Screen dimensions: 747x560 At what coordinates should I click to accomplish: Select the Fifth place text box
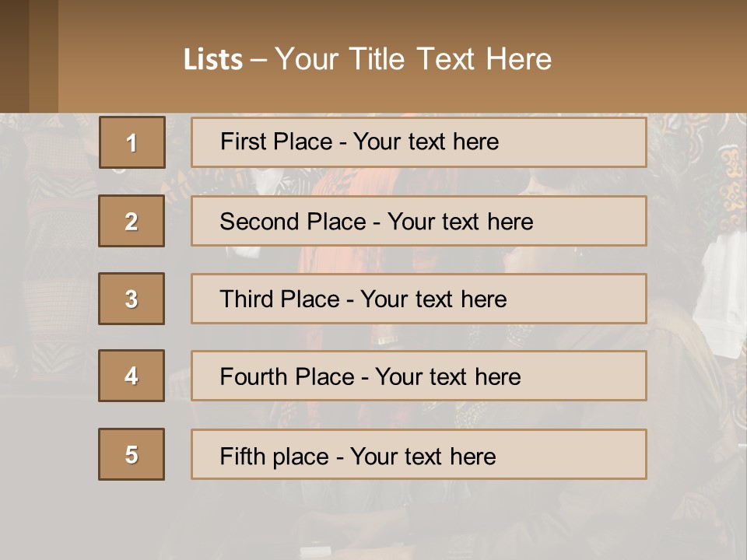coord(419,454)
